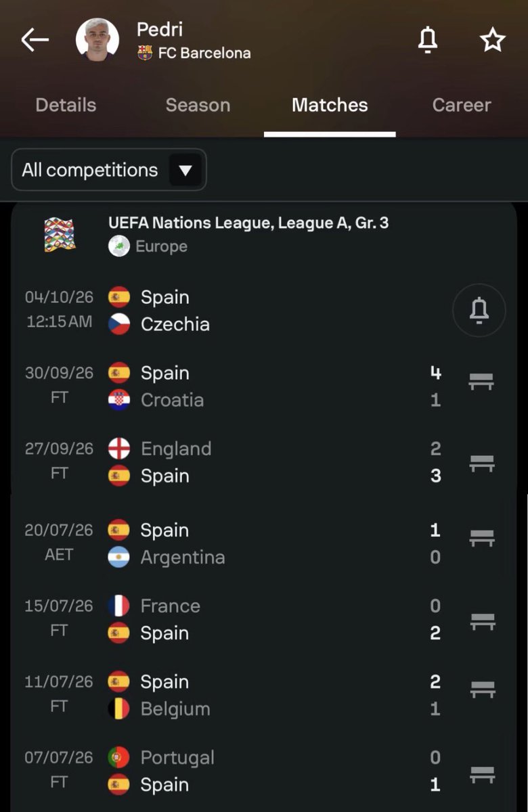Viewport: 528px width, 812px height.
Task: Open Pedri's profile photo
Action: coord(97,40)
